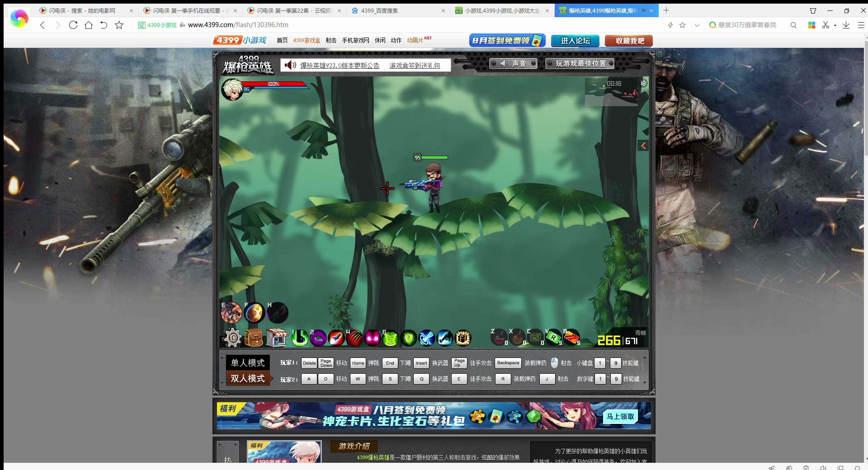Open the 手机游戏网 menu item
The width and height of the screenshot is (868, 470).
point(355,40)
